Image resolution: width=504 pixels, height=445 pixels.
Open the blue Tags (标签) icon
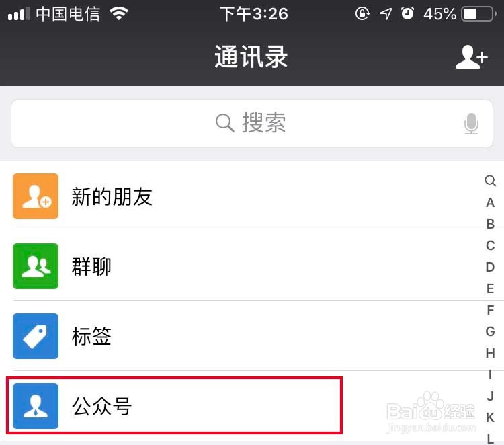[36, 336]
